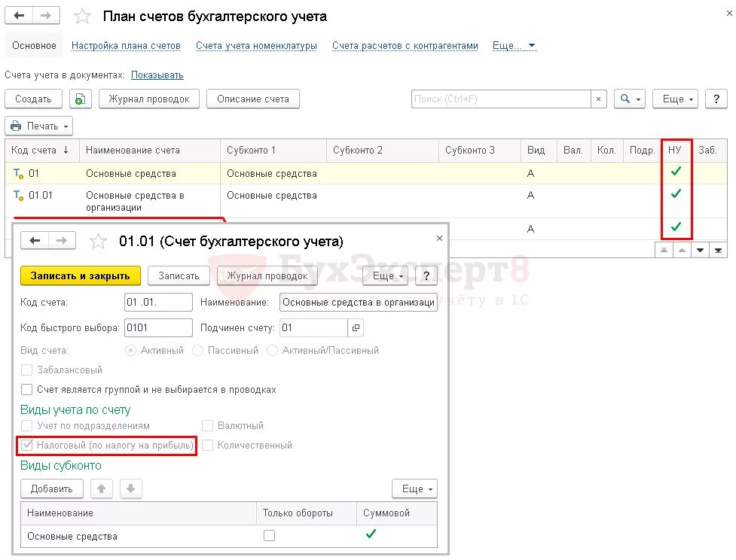Open help in the 01.01 dialog
The image size is (736, 560).
(426, 275)
